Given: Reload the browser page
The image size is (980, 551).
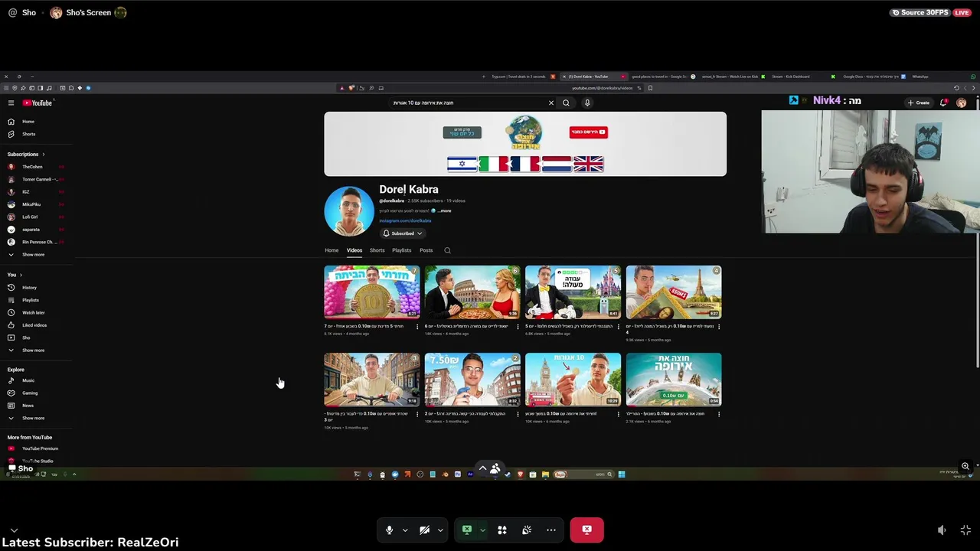Looking at the screenshot, I should [x=956, y=88].
